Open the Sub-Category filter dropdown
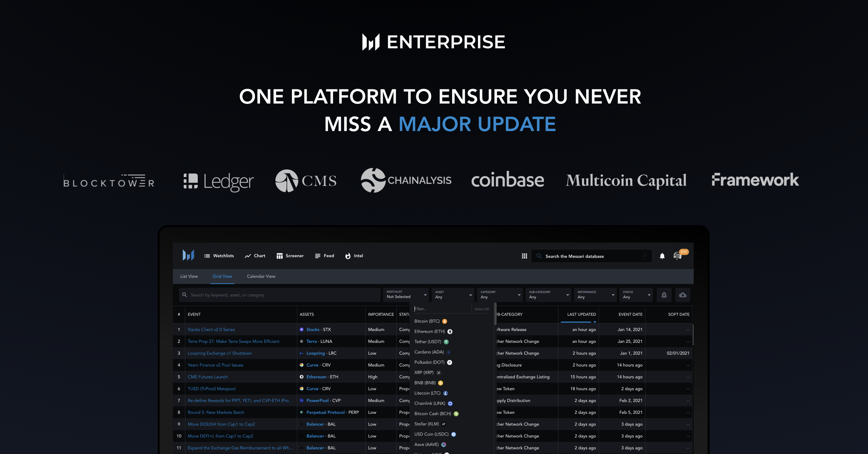The width and height of the screenshot is (868, 454). 549,295
